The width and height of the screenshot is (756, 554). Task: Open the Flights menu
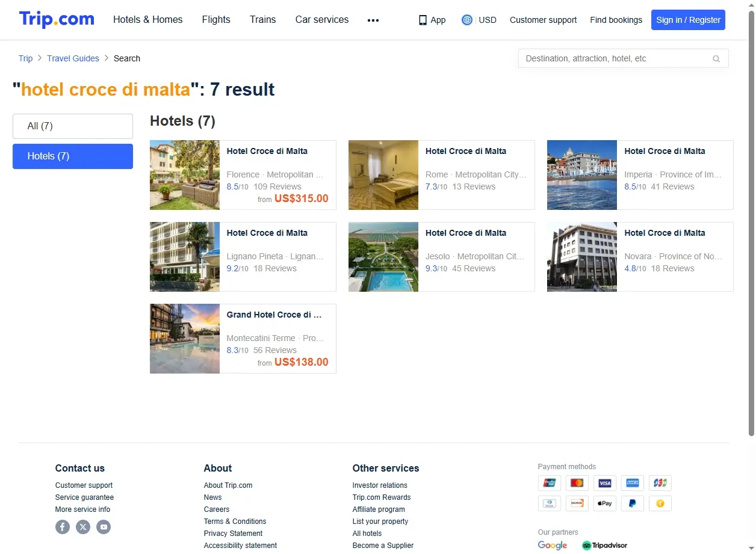(x=216, y=20)
